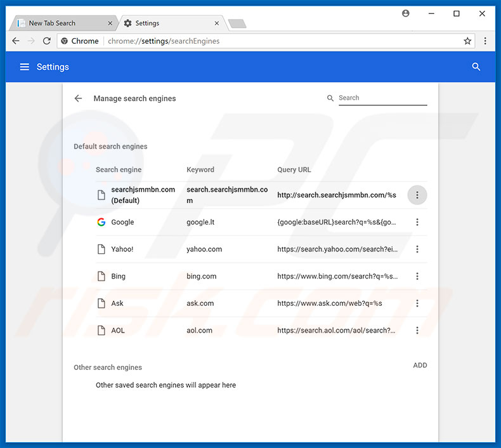Open more actions for the AOL row
501x448 pixels.
pos(417,331)
